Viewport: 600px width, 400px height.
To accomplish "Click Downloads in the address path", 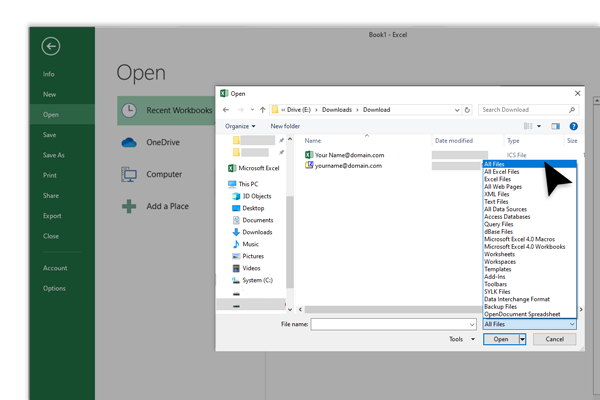I will tap(337, 110).
